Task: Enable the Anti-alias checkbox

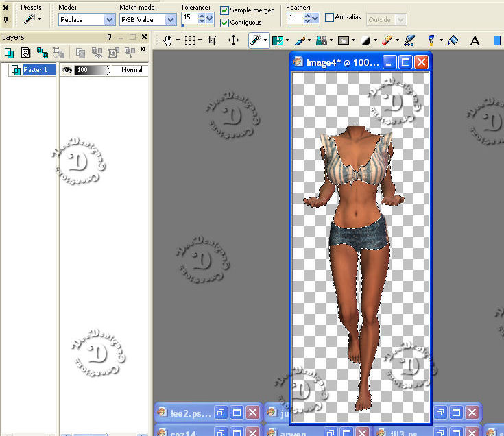Action: tap(329, 17)
